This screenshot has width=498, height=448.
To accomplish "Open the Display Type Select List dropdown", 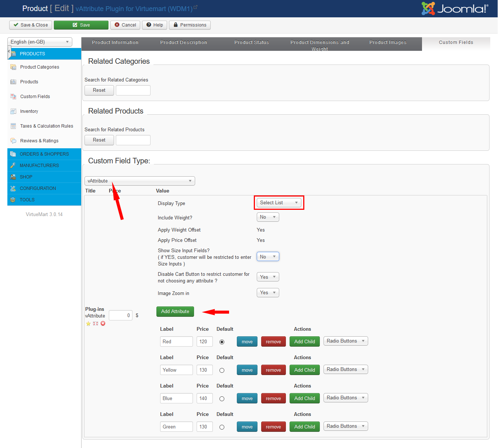I will 279,203.
